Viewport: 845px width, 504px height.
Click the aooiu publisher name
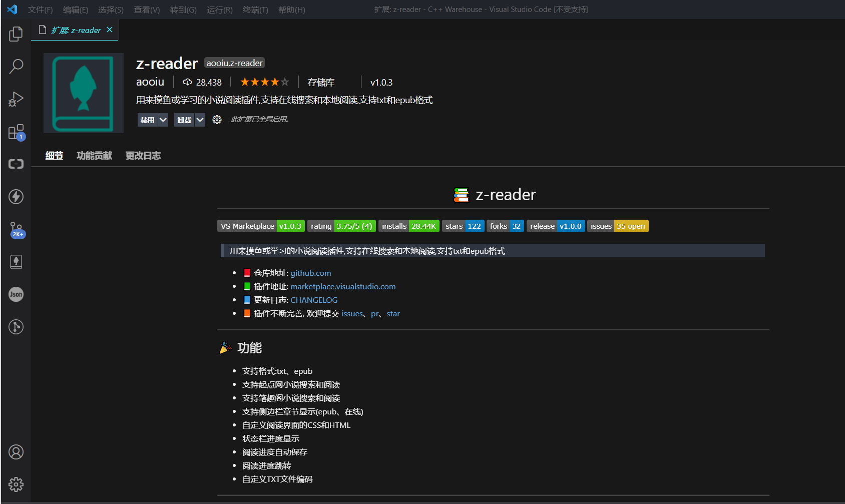[x=150, y=82]
